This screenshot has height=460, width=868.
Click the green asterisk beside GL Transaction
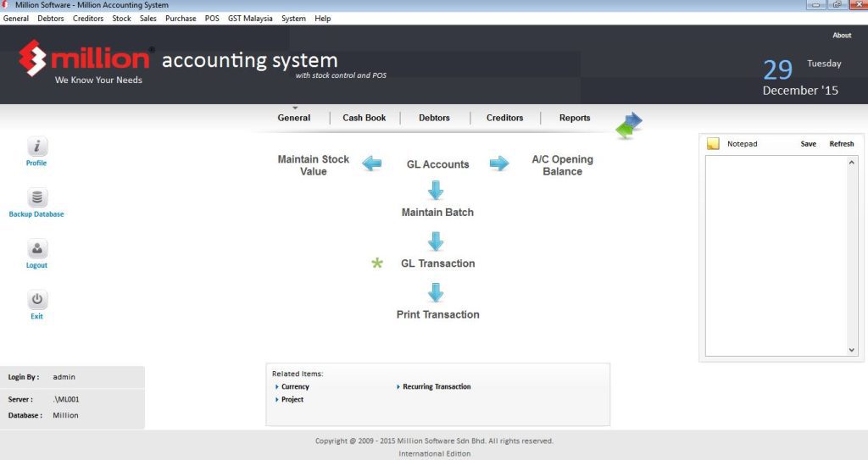(x=377, y=263)
